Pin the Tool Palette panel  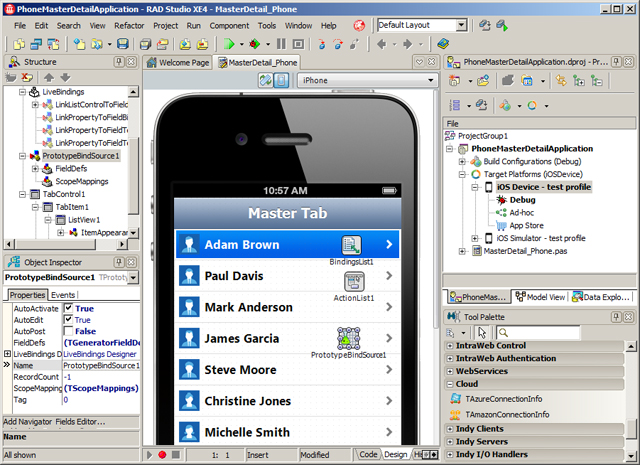pyautogui.click(x=616, y=317)
